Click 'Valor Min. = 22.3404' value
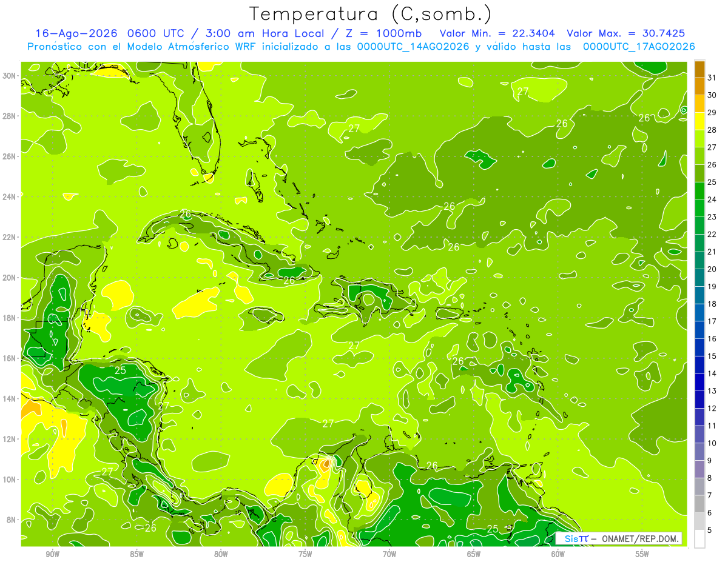The width and height of the screenshot is (728, 562). [x=498, y=33]
